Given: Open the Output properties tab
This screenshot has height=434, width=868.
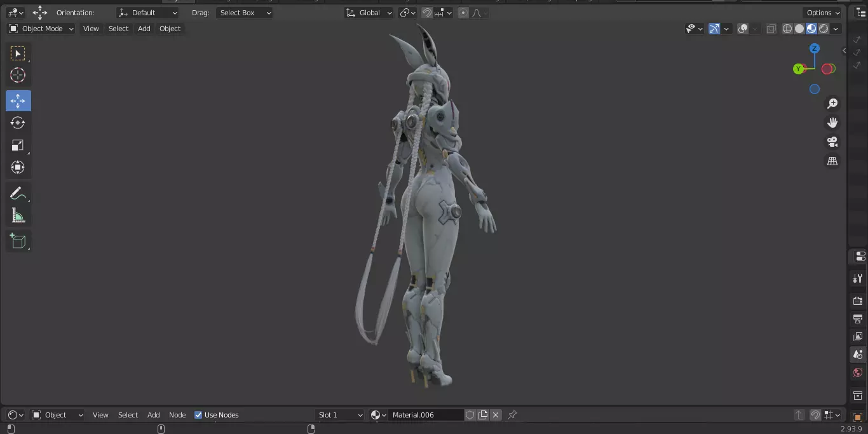Looking at the screenshot, I should coord(858,319).
